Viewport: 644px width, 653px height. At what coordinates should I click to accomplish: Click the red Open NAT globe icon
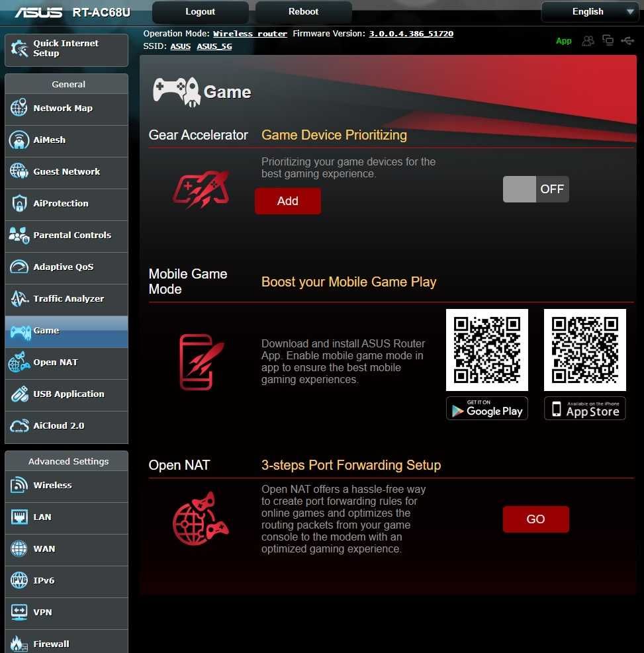(201, 519)
